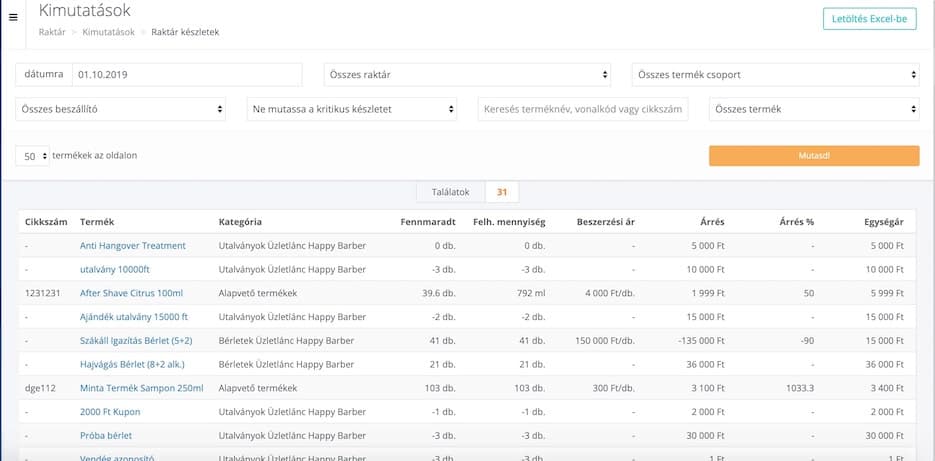935x461 pixels.
Task: Click Alapvető termékek category in After Shave row
Action: pos(258,293)
